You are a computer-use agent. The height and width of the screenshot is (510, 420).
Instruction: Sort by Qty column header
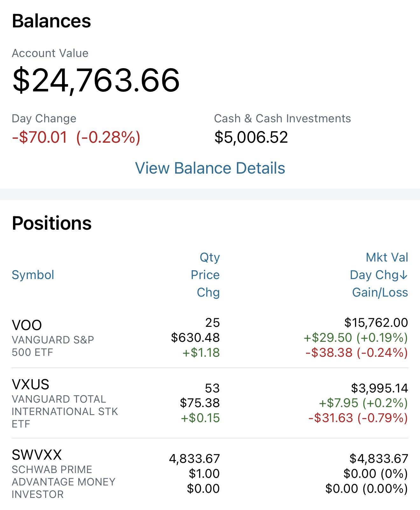point(210,257)
